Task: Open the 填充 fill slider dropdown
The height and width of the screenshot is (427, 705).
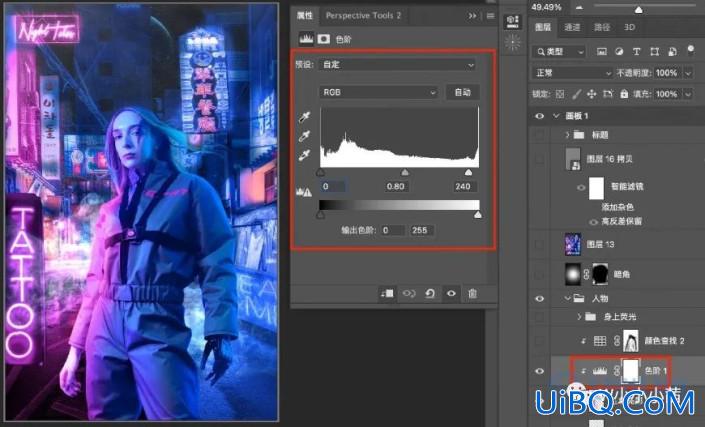Action: 688,94
